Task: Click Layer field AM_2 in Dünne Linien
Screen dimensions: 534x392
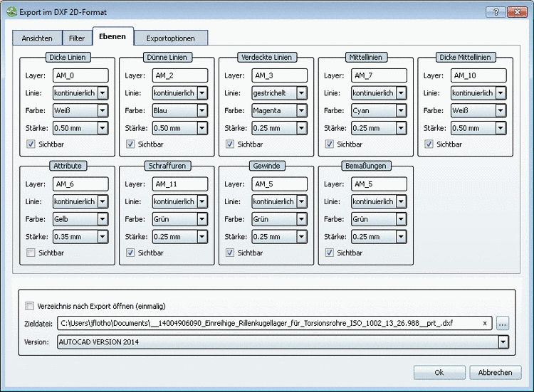Action: [x=180, y=75]
